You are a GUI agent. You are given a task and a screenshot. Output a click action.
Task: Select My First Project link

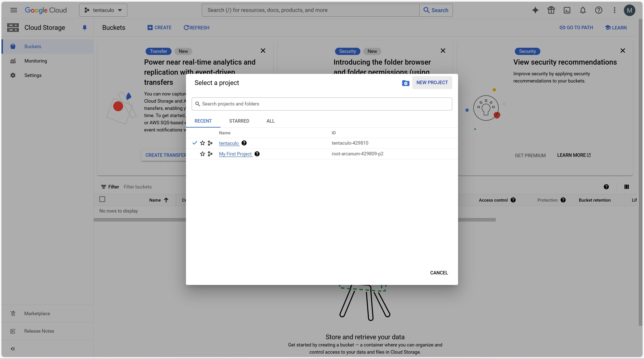[x=235, y=154]
